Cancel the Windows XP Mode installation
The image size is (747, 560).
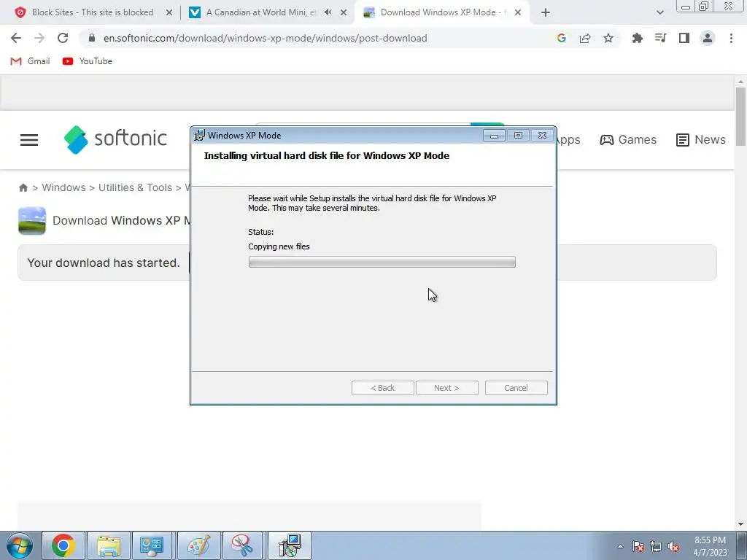(516, 388)
